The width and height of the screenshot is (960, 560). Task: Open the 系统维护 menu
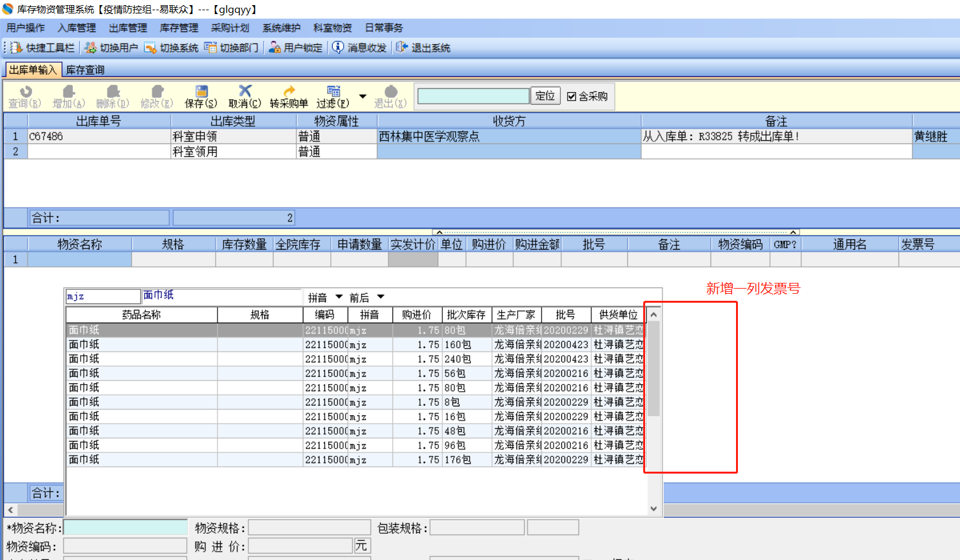pos(282,28)
